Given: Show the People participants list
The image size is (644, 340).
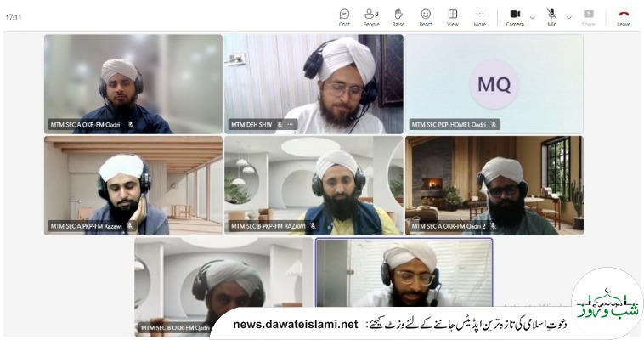Looking at the screenshot, I should click(x=371, y=16).
